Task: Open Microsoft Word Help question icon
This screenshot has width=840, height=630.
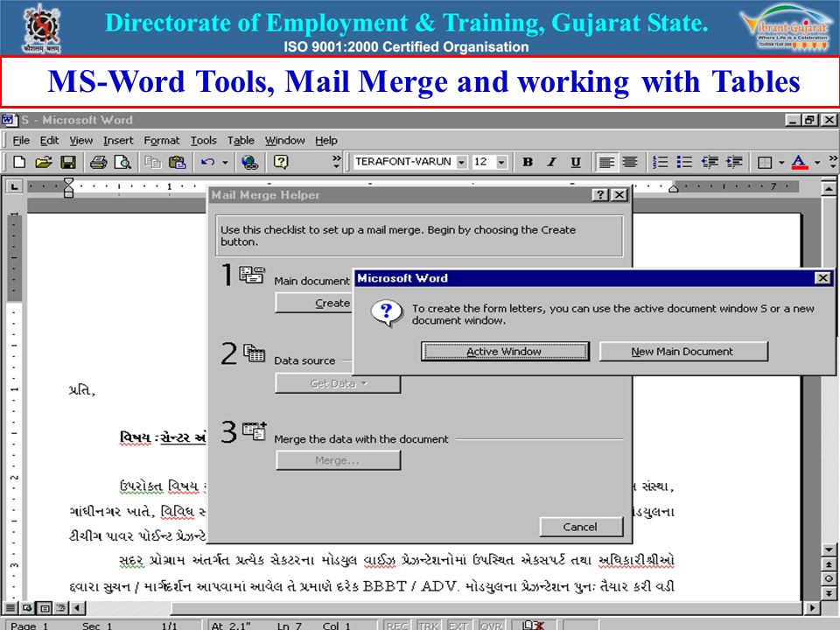Action: (281, 162)
